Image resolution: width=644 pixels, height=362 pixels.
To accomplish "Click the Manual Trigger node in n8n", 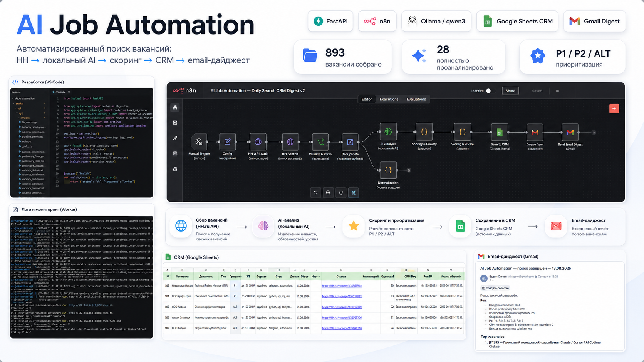I will tap(199, 142).
